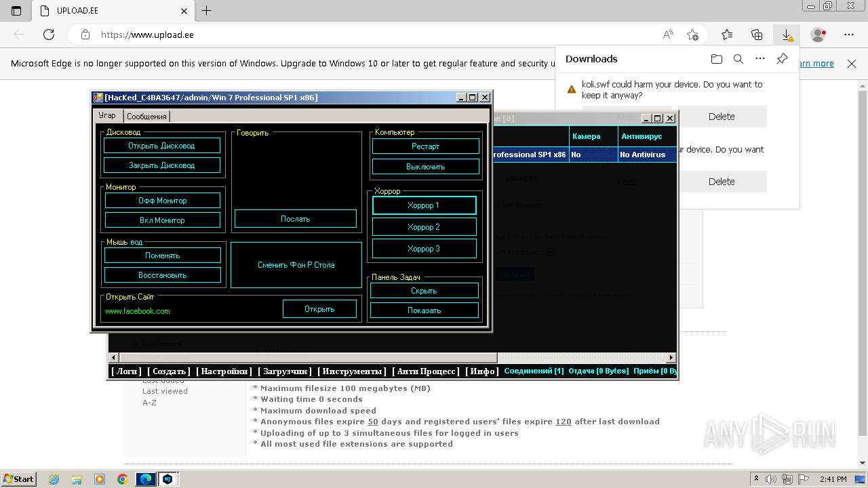Add this page to favorites
Screen dimensions: 868x488
[692, 35]
